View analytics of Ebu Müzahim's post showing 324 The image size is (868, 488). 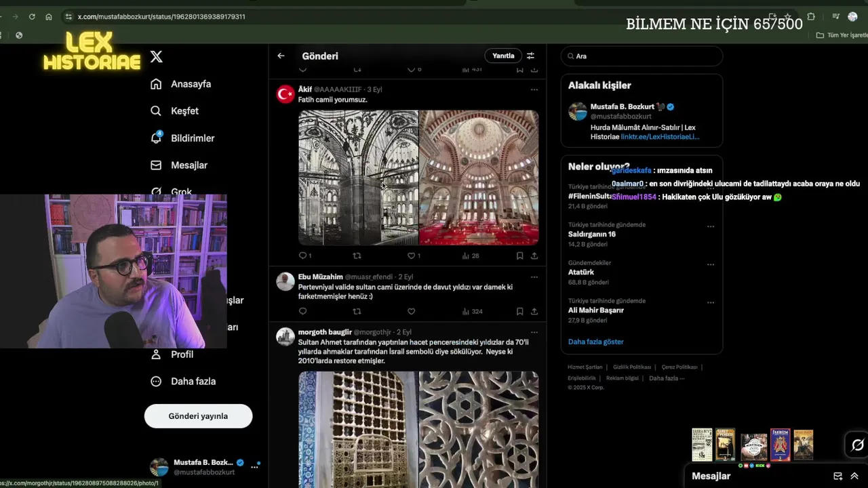(472, 312)
